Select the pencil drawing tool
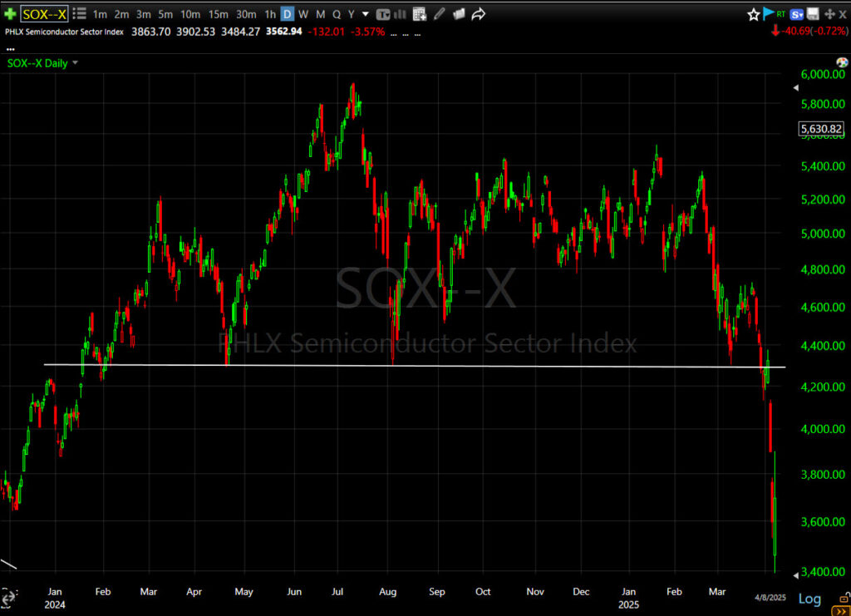The width and height of the screenshot is (851, 616). [439, 14]
